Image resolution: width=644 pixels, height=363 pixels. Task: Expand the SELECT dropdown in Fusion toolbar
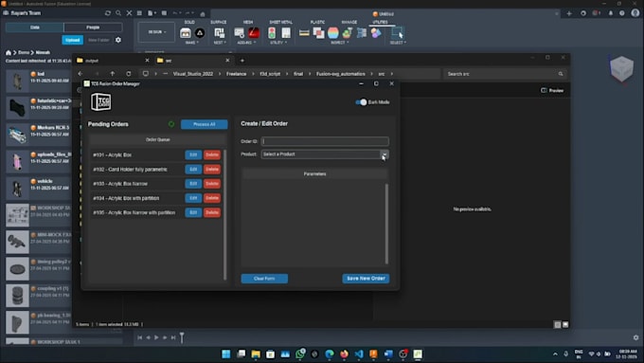[398, 43]
